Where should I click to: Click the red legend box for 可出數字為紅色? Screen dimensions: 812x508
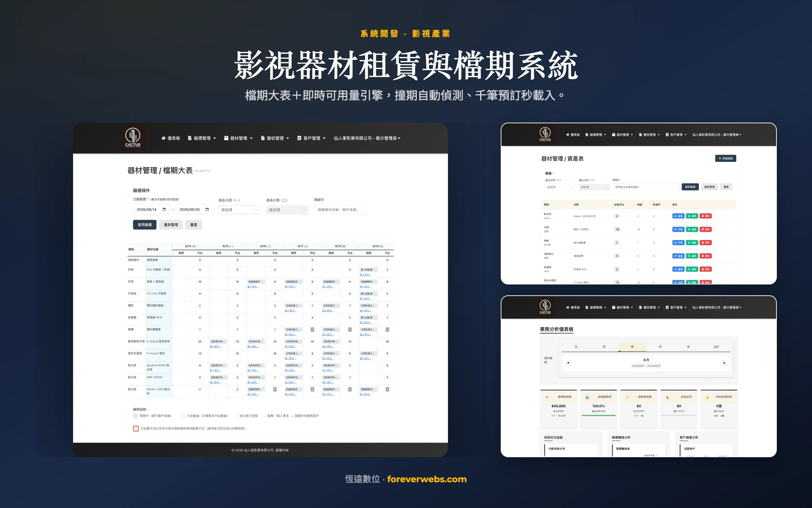click(136, 428)
